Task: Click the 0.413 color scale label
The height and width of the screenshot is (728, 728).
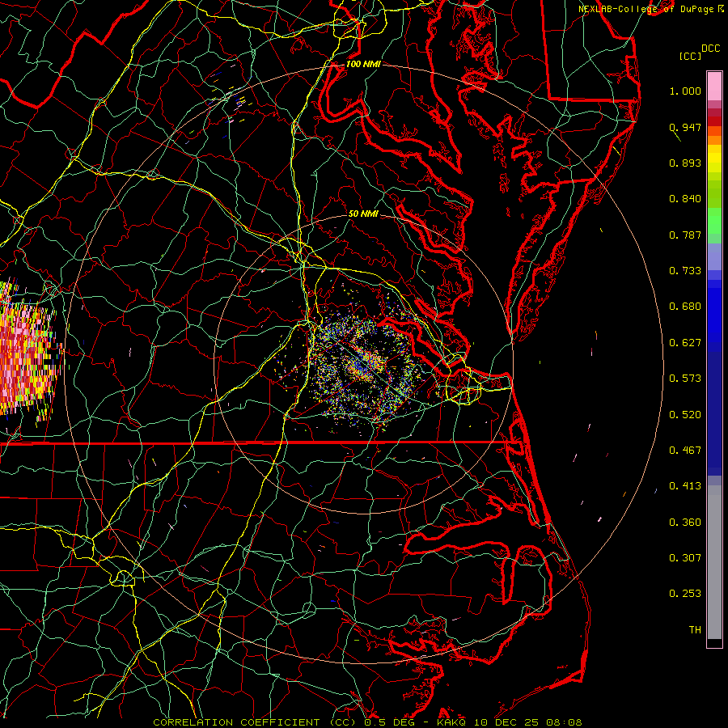Action: click(685, 486)
